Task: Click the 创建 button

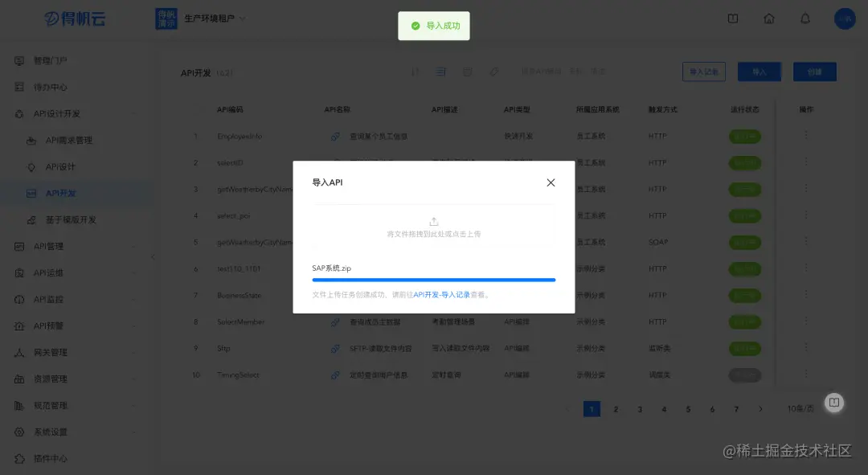Action: 814,72
